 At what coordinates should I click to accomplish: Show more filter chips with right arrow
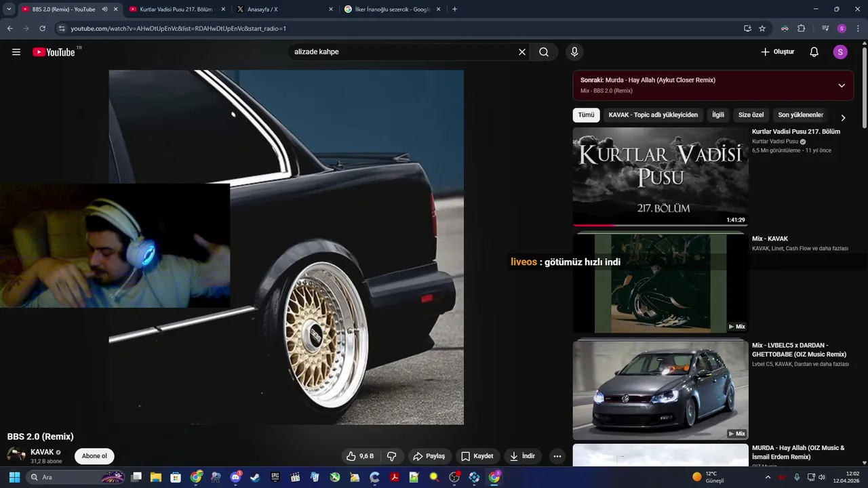pos(843,117)
